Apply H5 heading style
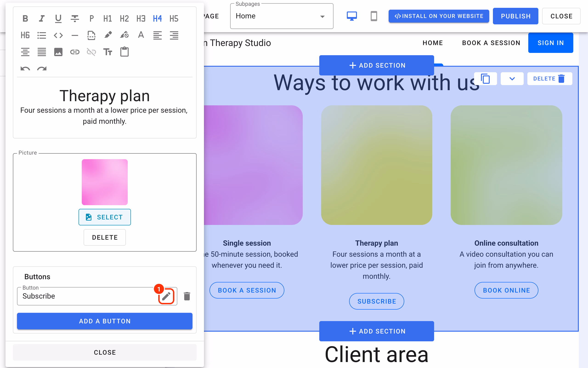 click(174, 18)
